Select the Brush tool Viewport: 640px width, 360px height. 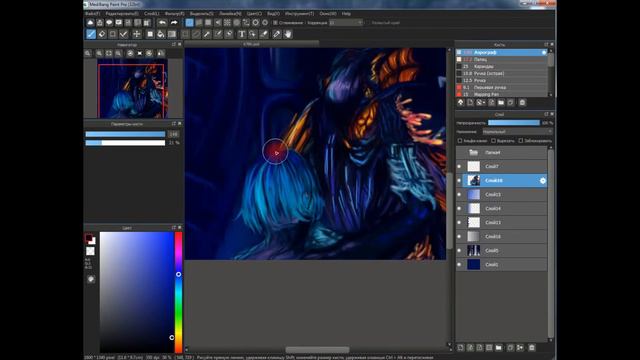91,34
